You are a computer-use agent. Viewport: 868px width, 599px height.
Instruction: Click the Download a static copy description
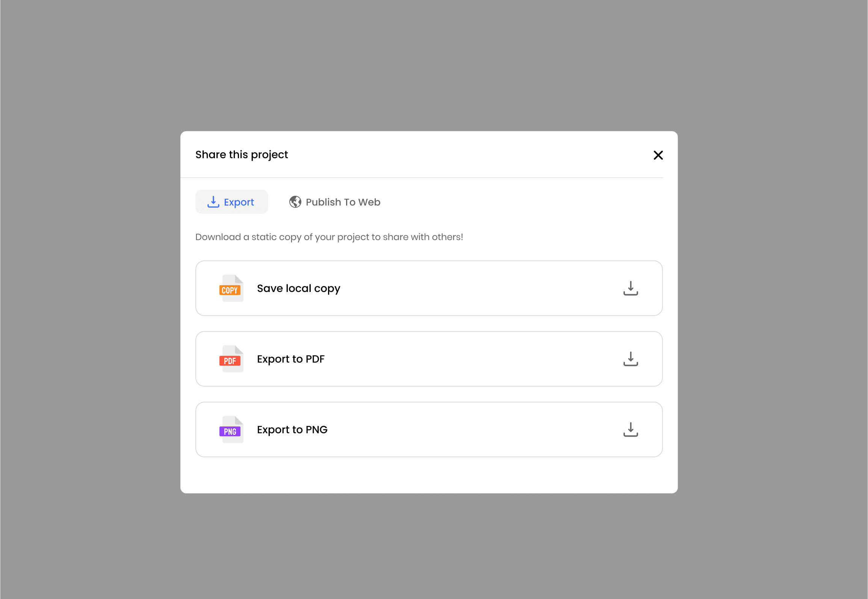click(x=329, y=237)
